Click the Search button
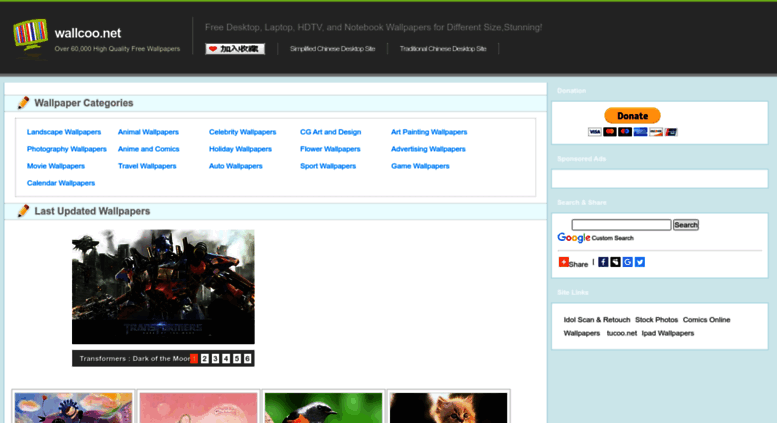The image size is (777, 423). (686, 225)
